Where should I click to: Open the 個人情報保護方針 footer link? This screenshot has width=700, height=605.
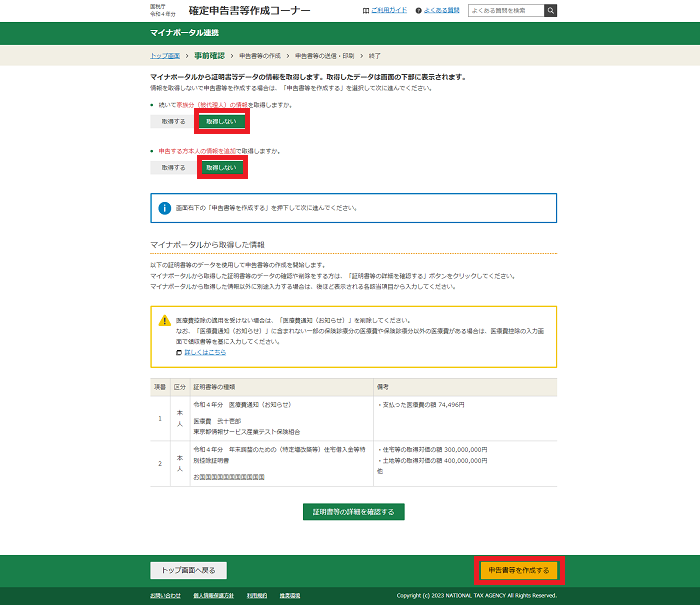pyautogui.click(x=213, y=595)
